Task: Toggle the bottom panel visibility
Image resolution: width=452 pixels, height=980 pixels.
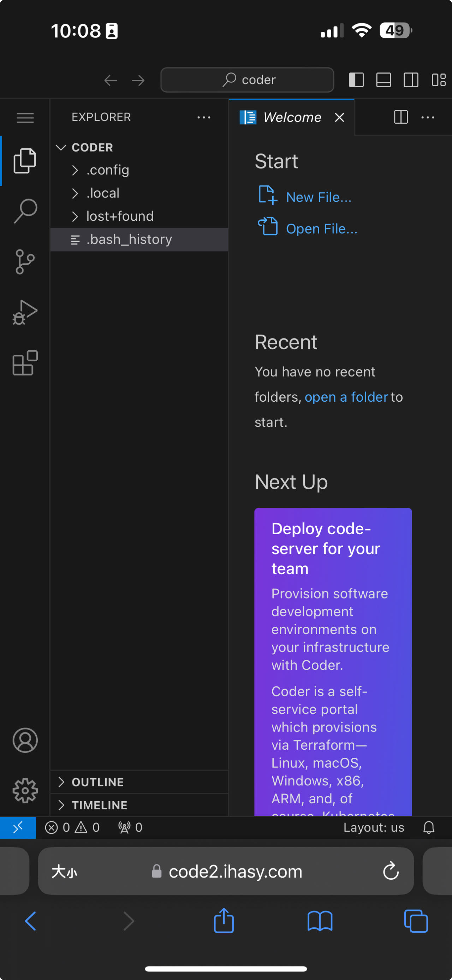Action: (383, 80)
